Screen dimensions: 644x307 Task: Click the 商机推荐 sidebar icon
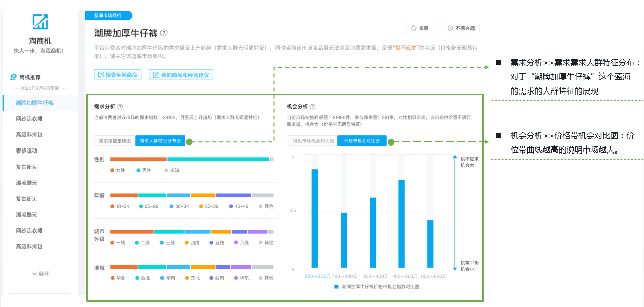(14, 77)
